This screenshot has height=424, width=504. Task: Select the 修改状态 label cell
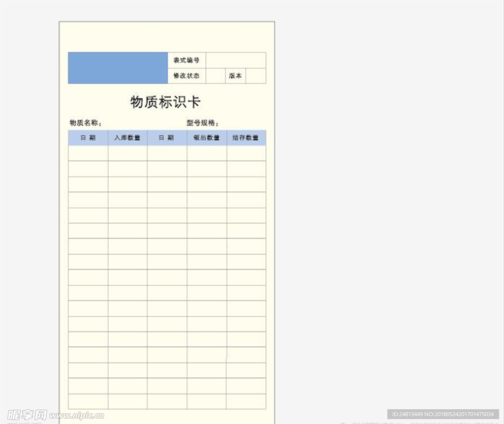(x=187, y=76)
